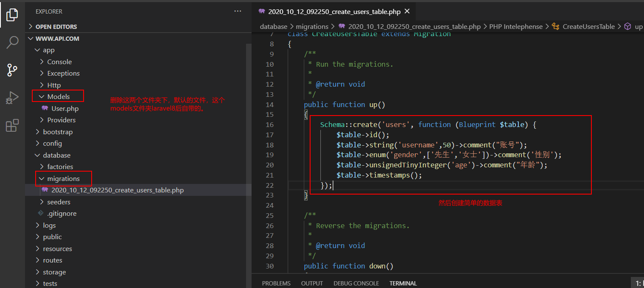
Task: Click database in the breadcrumb path
Action: click(274, 26)
